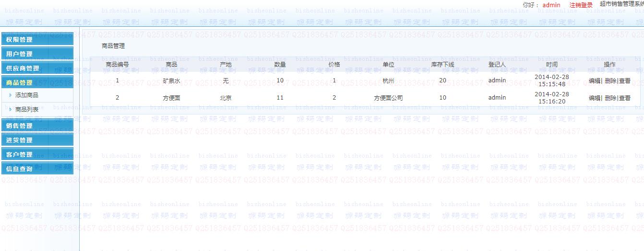
Task: Click 查看 for the 方便面 row
Action: (x=625, y=98)
